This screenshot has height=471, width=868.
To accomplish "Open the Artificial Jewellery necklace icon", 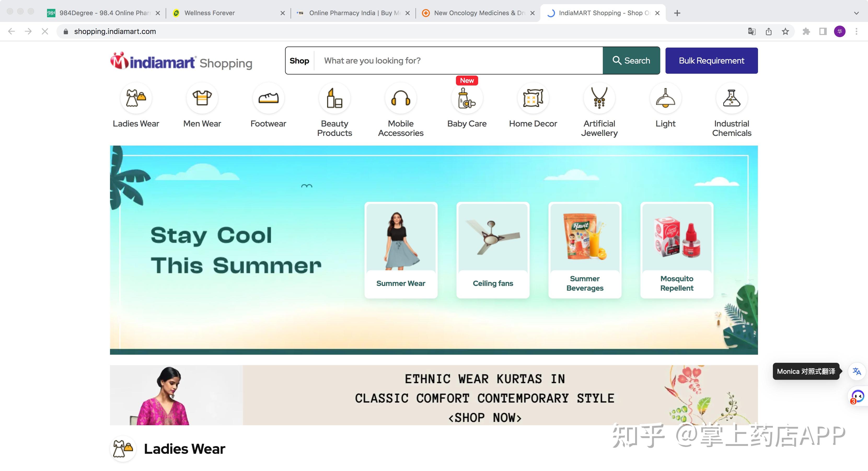I will [599, 99].
